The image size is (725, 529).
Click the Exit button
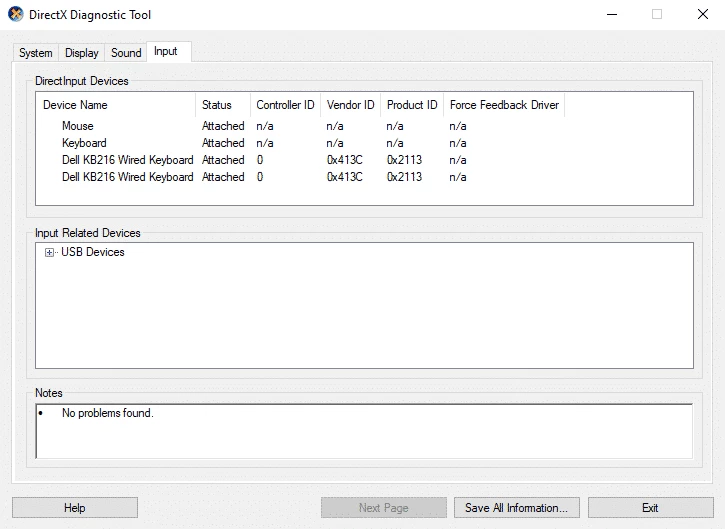650,508
